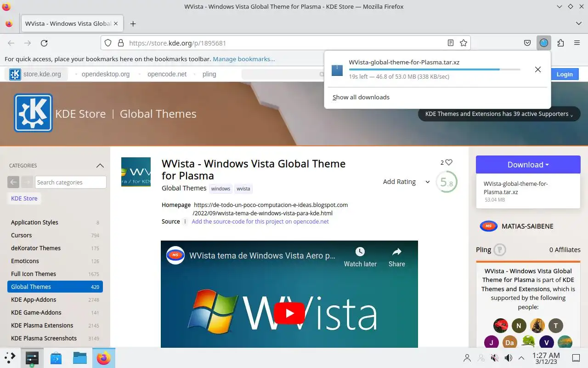
Task: Click Watch later on video
Action: (x=360, y=257)
